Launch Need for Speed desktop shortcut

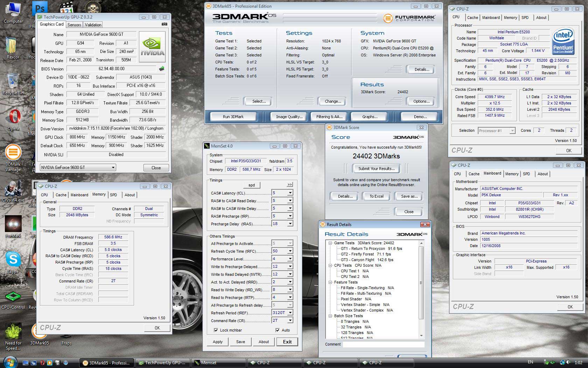13,337
